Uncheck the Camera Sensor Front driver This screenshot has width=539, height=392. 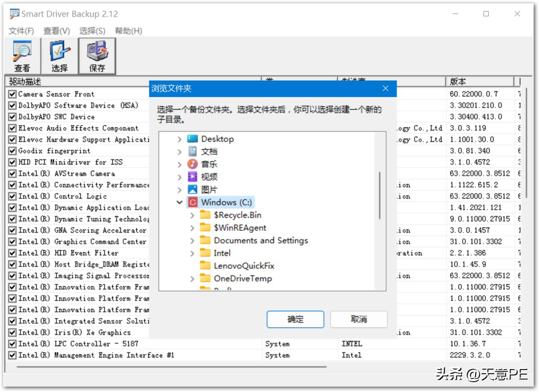click(x=12, y=94)
